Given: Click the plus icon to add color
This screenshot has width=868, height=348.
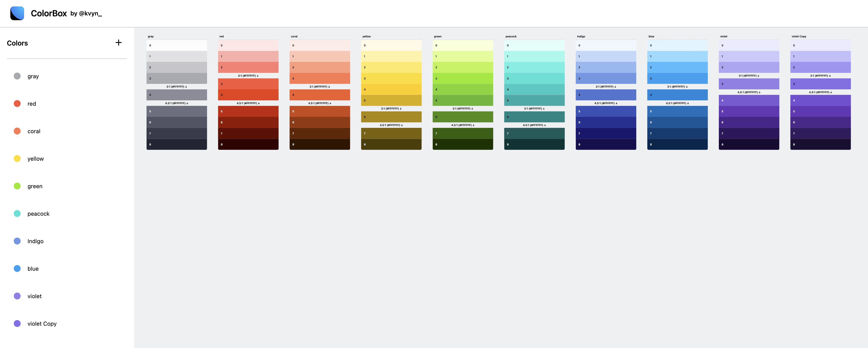Looking at the screenshot, I should (x=118, y=43).
